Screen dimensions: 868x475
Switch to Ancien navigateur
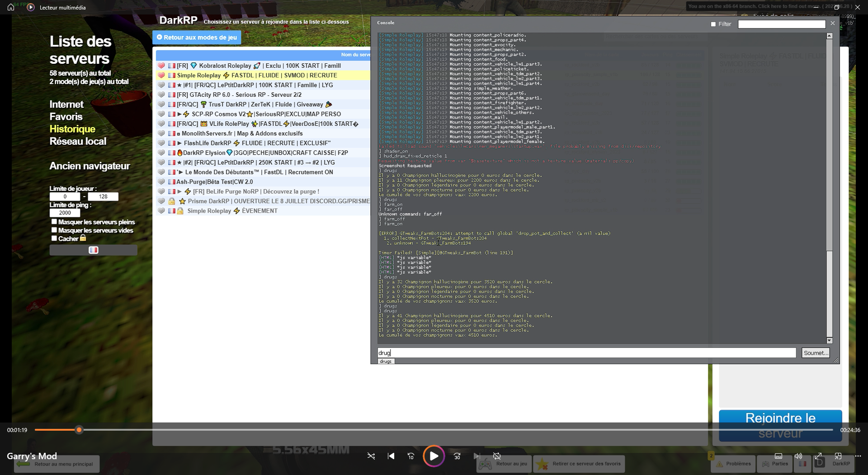(90, 166)
